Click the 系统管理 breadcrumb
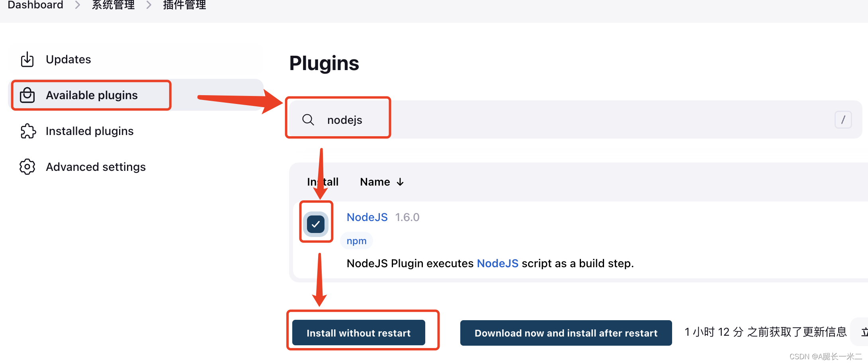The height and width of the screenshot is (364, 868). 113,5
